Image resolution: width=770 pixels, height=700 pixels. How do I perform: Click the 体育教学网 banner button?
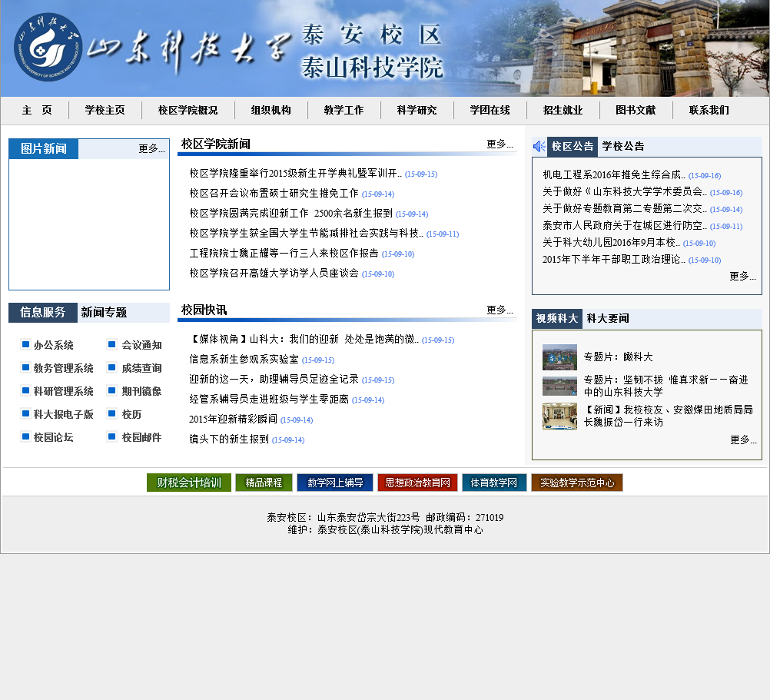[x=494, y=483]
